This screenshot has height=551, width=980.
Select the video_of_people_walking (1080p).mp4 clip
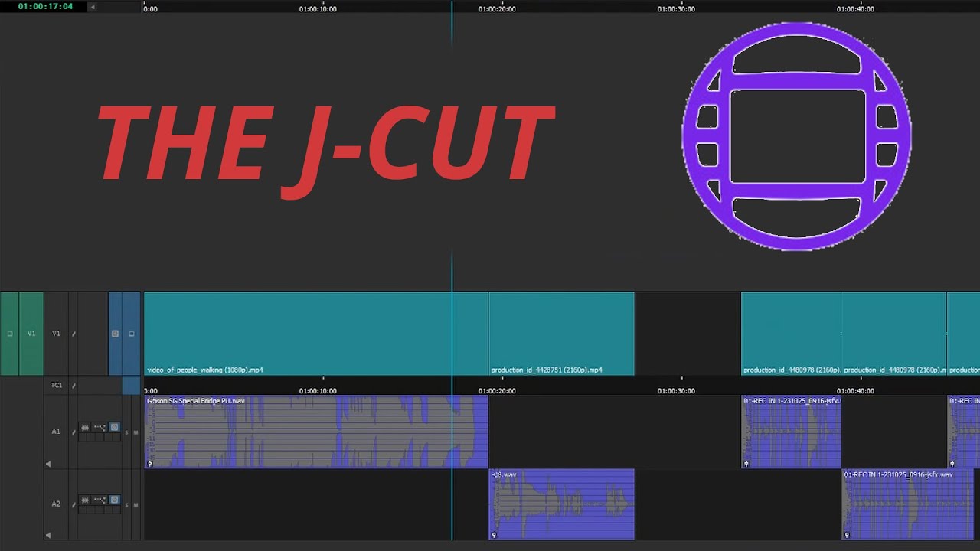(x=316, y=334)
